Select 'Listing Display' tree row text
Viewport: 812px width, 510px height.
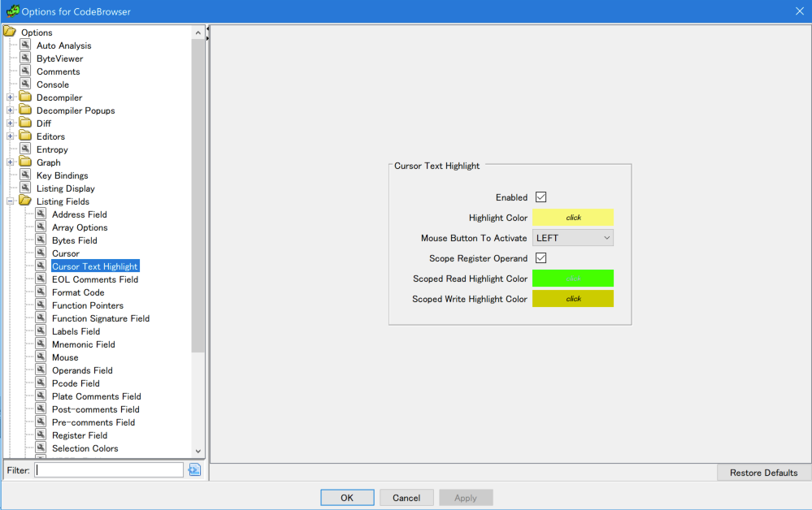click(x=66, y=188)
